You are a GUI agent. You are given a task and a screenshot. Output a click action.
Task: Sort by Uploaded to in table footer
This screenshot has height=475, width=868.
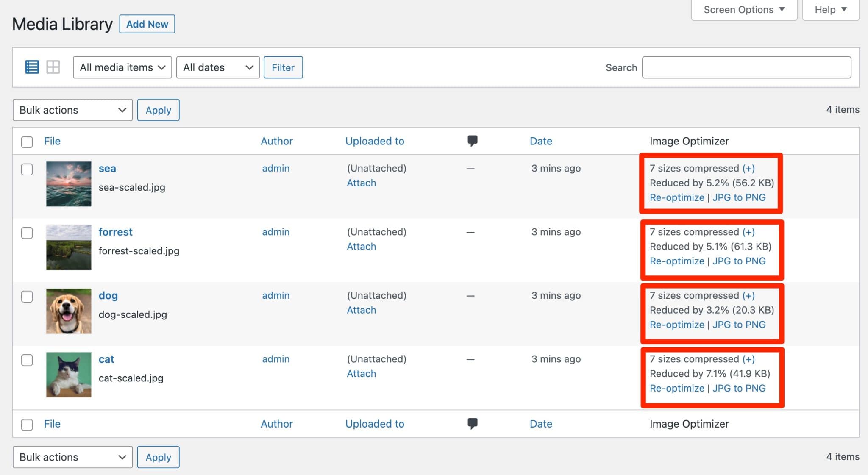[x=375, y=424]
